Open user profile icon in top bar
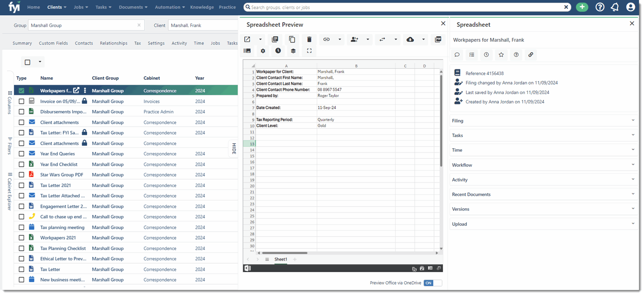Image resolution: width=644 pixels, height=295 pixels. pos(631,7)
